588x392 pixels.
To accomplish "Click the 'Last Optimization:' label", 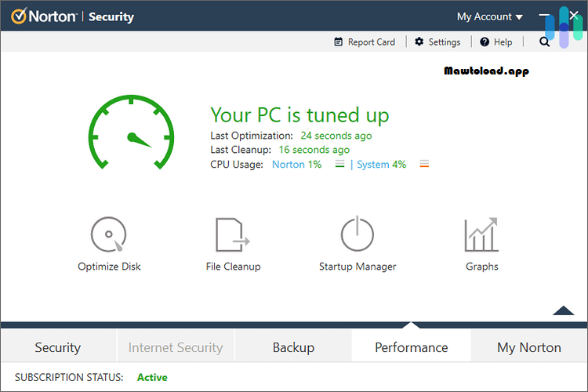I will coord(252,136).
